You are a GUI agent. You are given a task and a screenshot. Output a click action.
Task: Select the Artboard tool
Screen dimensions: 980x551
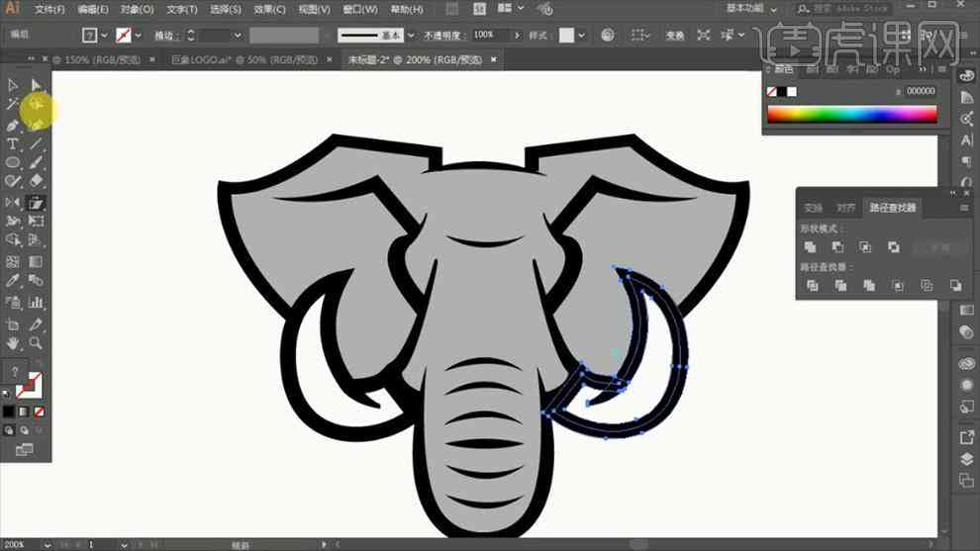13,324
